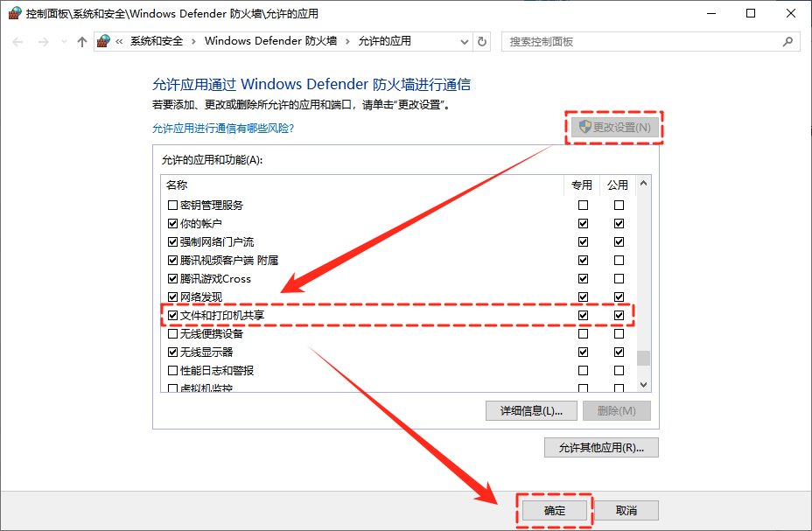Uncheck the 强制网络门户流 name checkbox
812x531 pixels.
coord(173,242)
